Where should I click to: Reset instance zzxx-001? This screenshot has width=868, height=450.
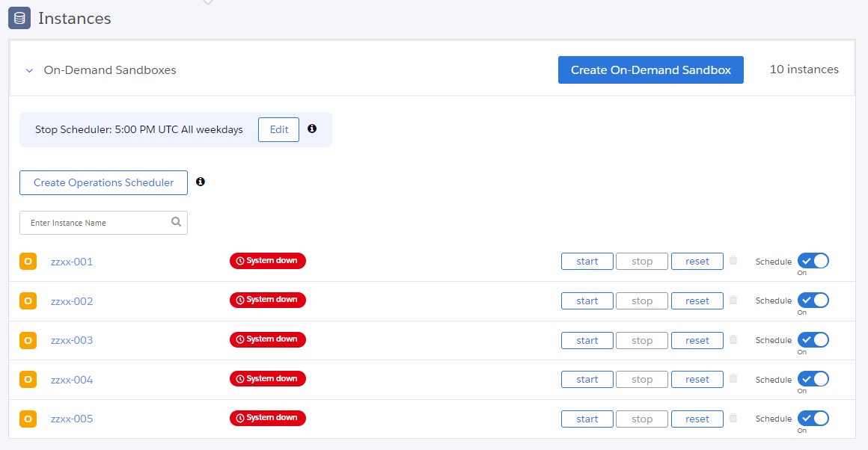click(x=697, y=261)
